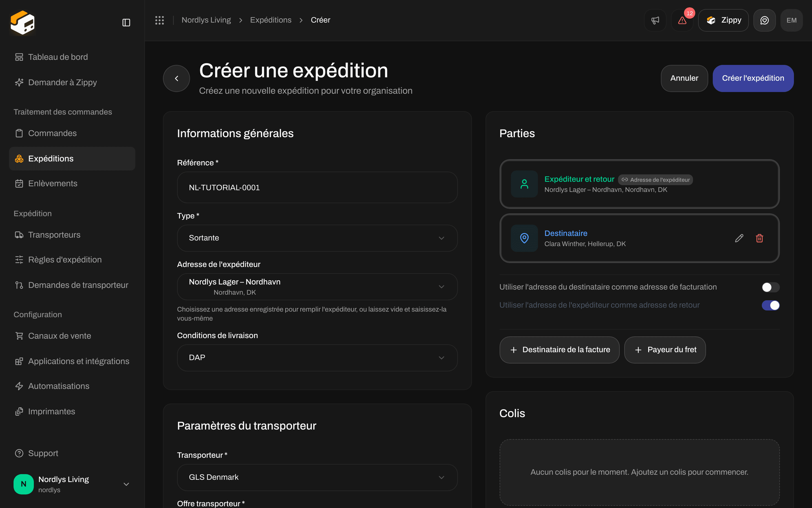812x508 pixels.
Task: Edit the Destinataire party
Action: coord(739,238)
